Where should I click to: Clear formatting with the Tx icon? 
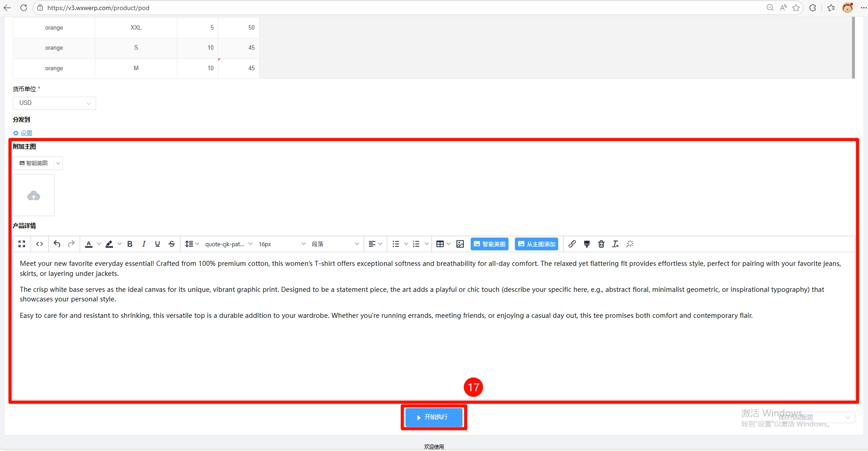616,244
